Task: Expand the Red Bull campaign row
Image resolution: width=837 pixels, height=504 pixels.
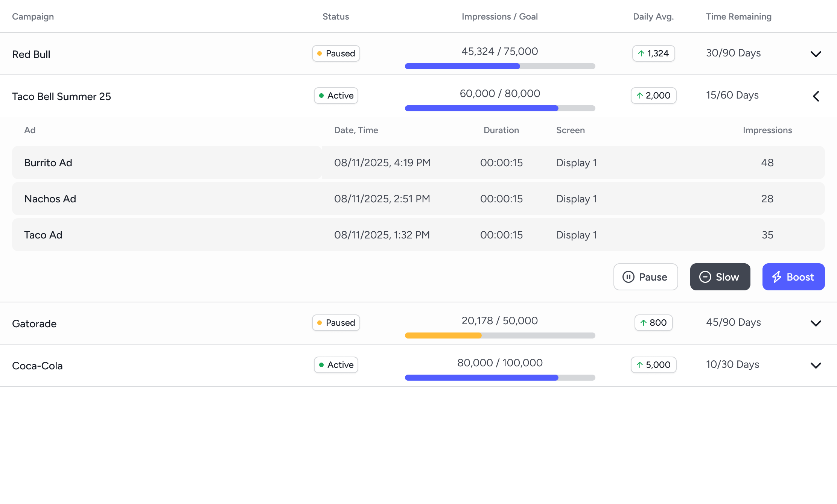Action: tap(816, 54)
